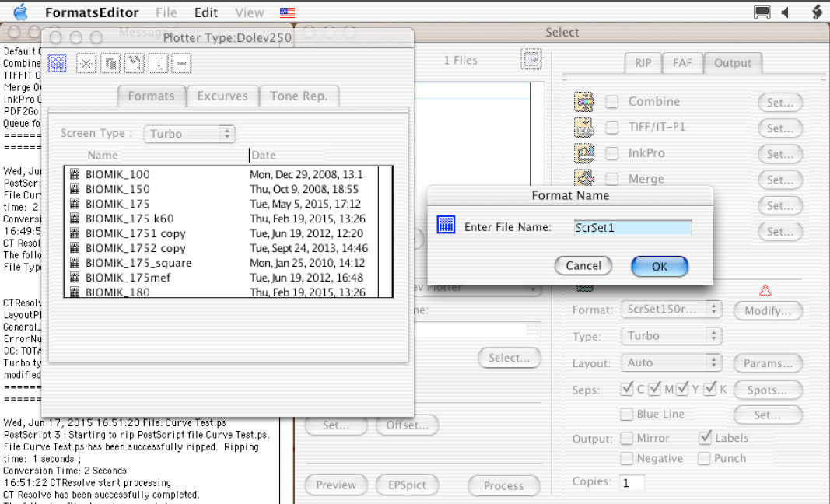Click the duplicate-squares toolbar icon in Plotter Type window
The height and width of the screenshot is (504, 830).
click(110, 64)
